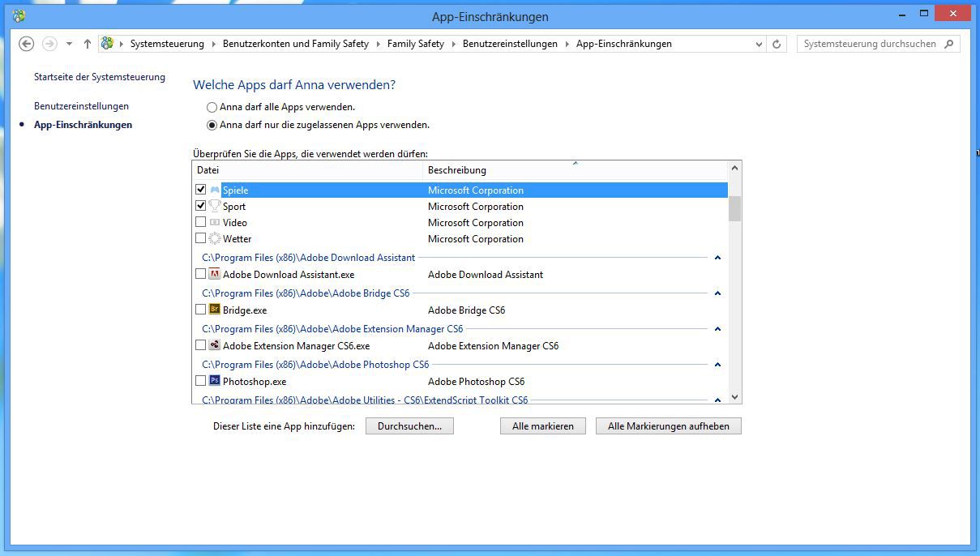Uncheck the Sport app checkbox

point(200,206)
